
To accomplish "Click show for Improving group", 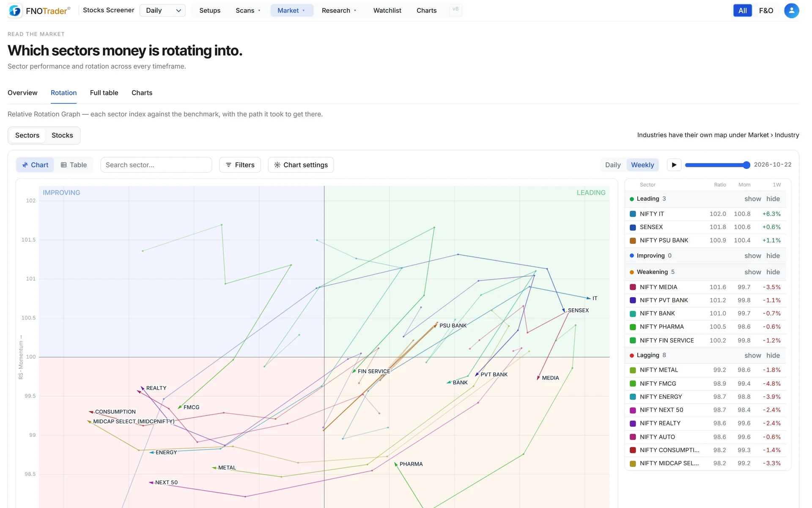I will (752, 256).
